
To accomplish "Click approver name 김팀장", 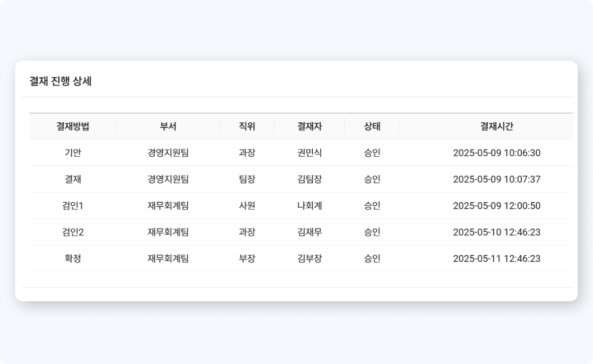I will tap(309, 179).
